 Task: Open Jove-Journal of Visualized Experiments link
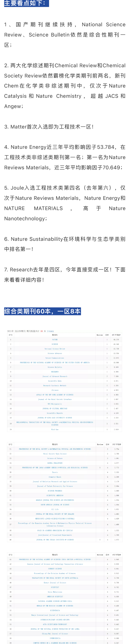(x=55, y=535)
